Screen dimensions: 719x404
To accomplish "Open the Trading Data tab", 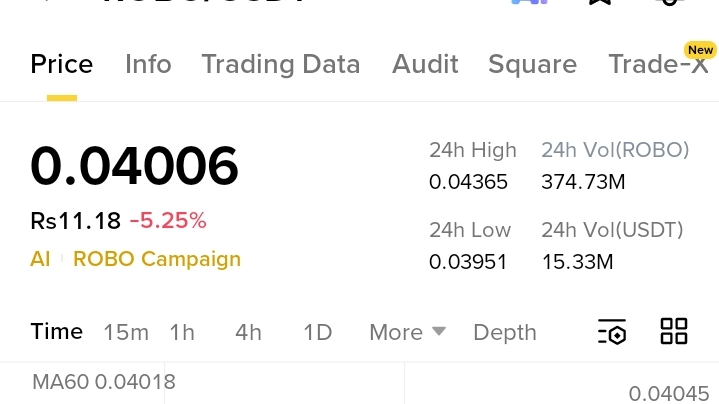I will tap(281, 64).
